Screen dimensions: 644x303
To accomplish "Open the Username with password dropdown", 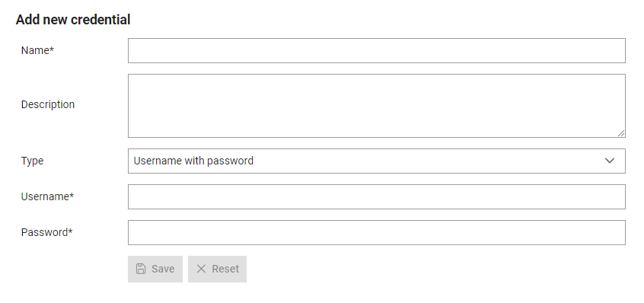I will [377, 161].
